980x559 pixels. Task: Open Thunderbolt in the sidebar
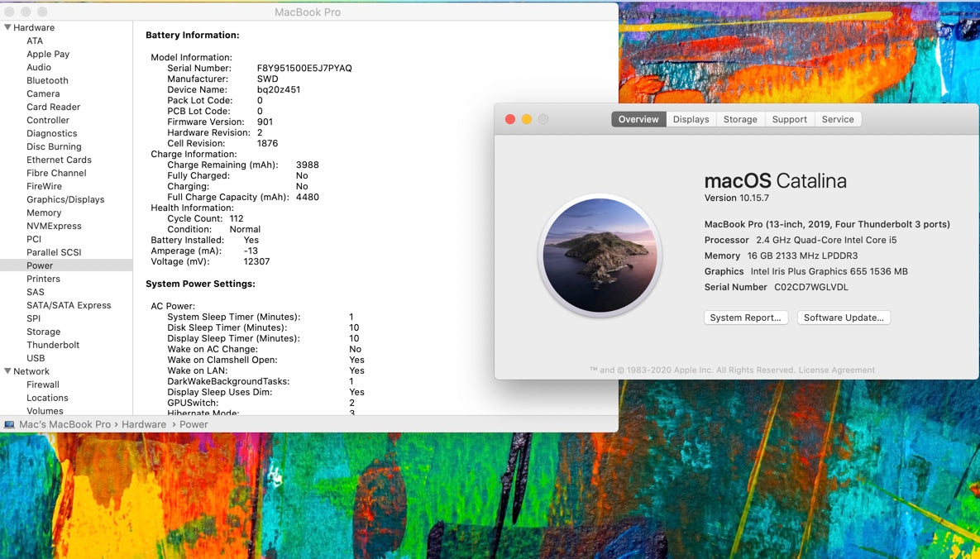pos(53,345)
